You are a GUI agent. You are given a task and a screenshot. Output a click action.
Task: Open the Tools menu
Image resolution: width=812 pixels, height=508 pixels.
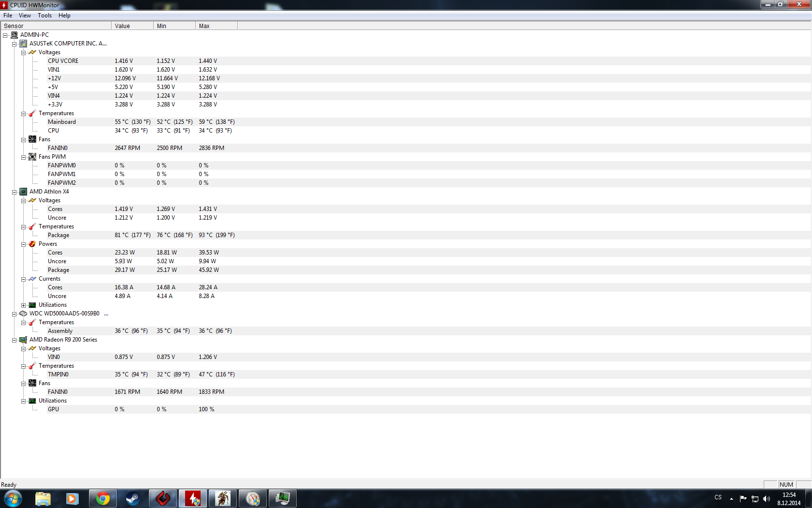(x=44, y=15)
